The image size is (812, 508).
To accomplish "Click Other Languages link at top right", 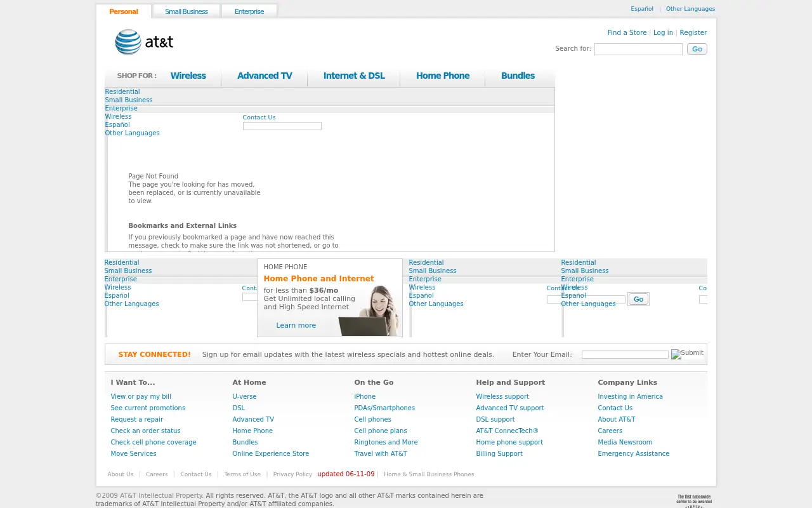I will (690, 9).
